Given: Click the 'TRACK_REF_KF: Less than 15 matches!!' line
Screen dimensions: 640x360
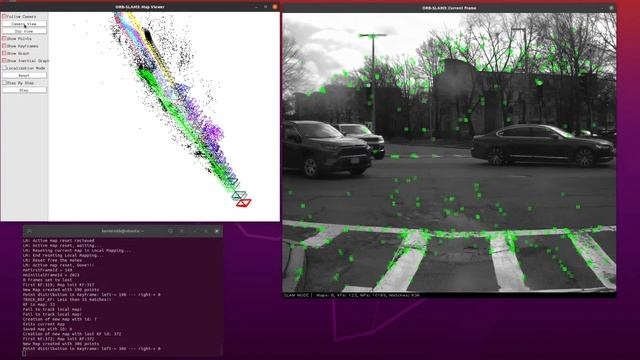Looking at the screenshot, I should pyautogui.click(x=67, y=300).
